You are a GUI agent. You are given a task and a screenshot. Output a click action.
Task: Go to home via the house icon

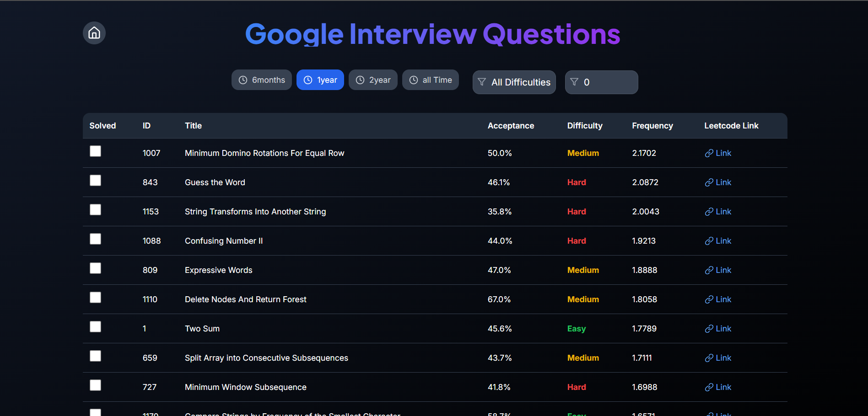coord(94,33)
